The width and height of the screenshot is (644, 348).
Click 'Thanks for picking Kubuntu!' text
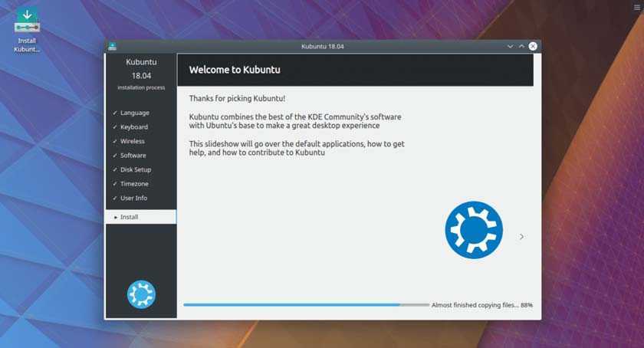237,99
